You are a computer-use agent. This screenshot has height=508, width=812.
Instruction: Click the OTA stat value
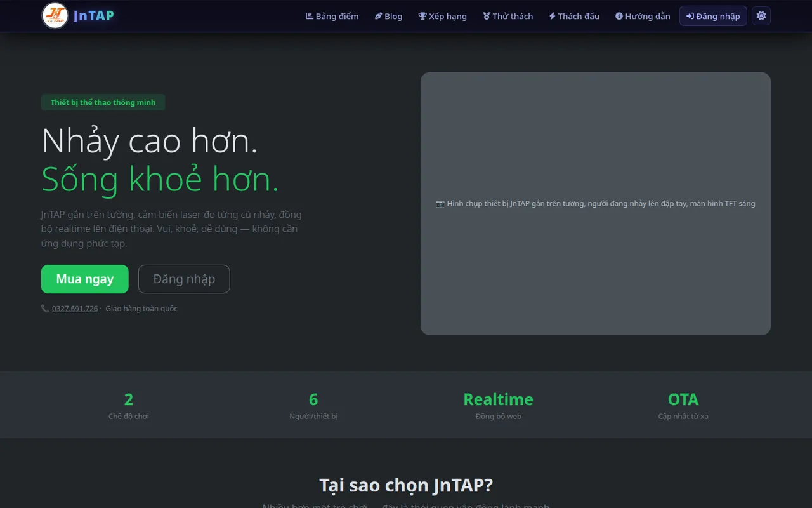[683, 399]
